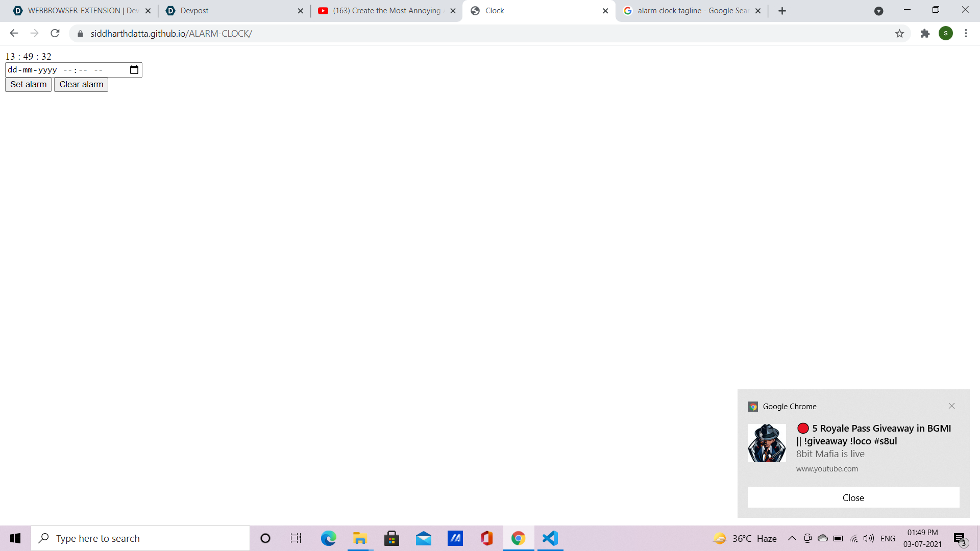Open File Explorer from taskbar
980x551 pixels.
coord(360,538)
